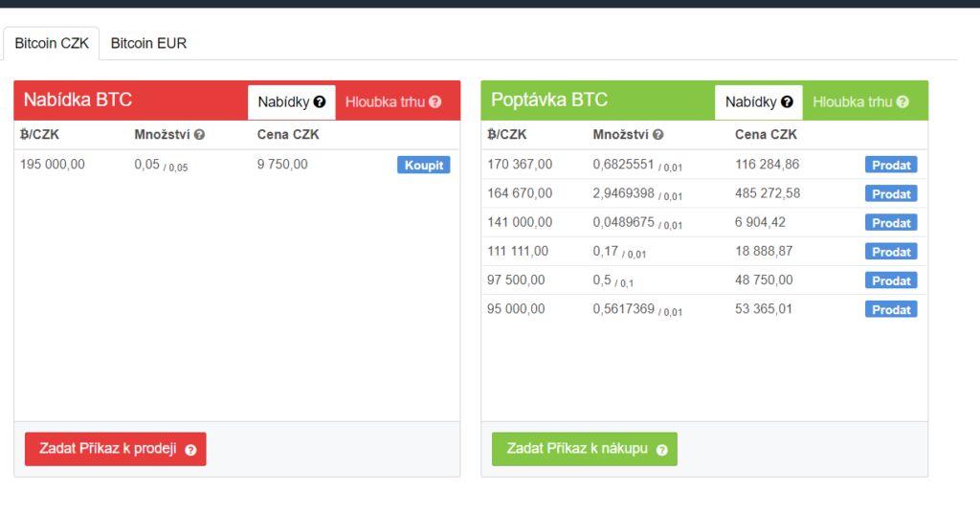The image size is (980, 515).
Task: Click the 0,0489675 quantity value
Action: coord(624,222)
